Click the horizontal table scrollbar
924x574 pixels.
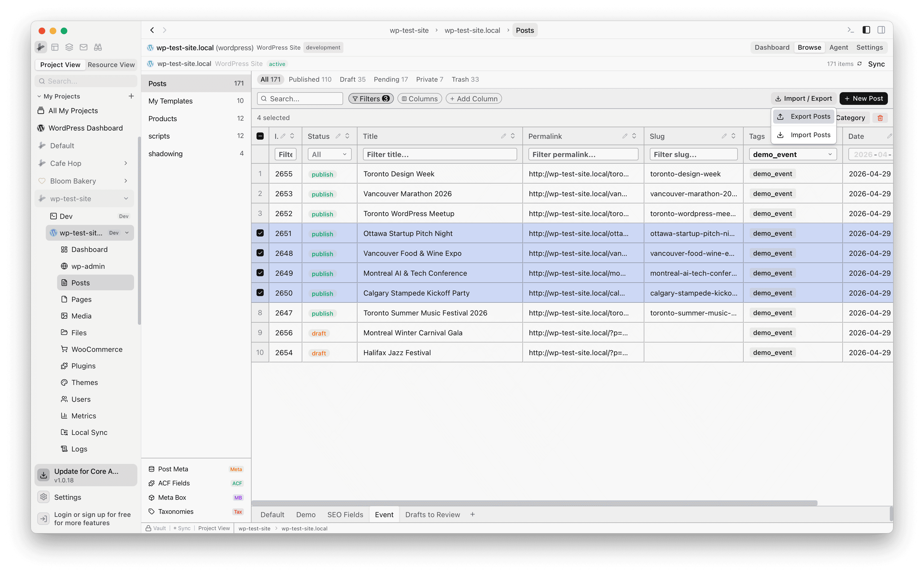pos(534,503)
